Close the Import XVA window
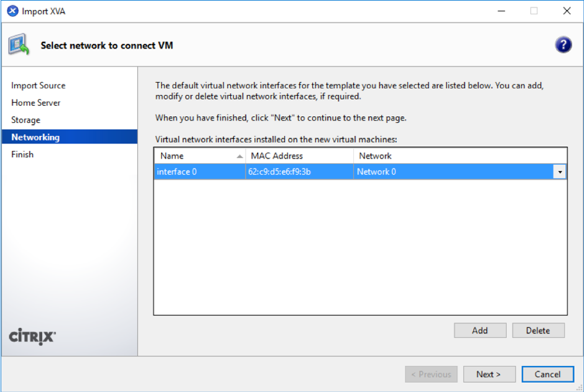This screenshot has height=392, width=584. pos(567,11)
